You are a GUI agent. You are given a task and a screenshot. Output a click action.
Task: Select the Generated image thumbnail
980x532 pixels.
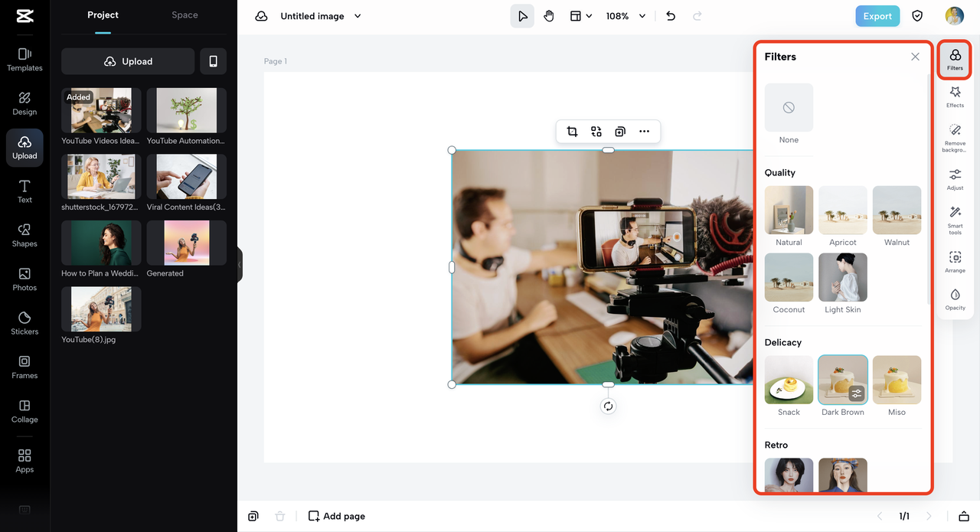[x=186, y=243]
